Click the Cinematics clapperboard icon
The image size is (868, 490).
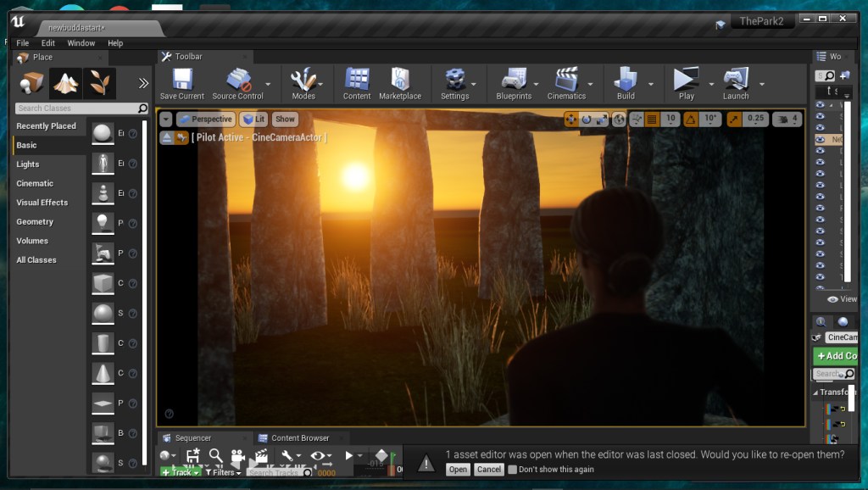pyautogui.click(x=566, y=81)
